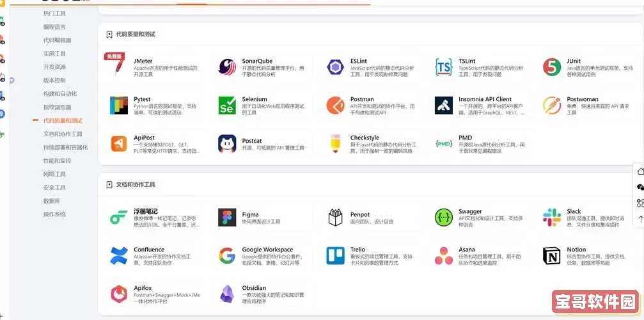Viewport: 644px width, 320px height.
Task: Open the Google Workspace G icon
Action: [227, 255]
